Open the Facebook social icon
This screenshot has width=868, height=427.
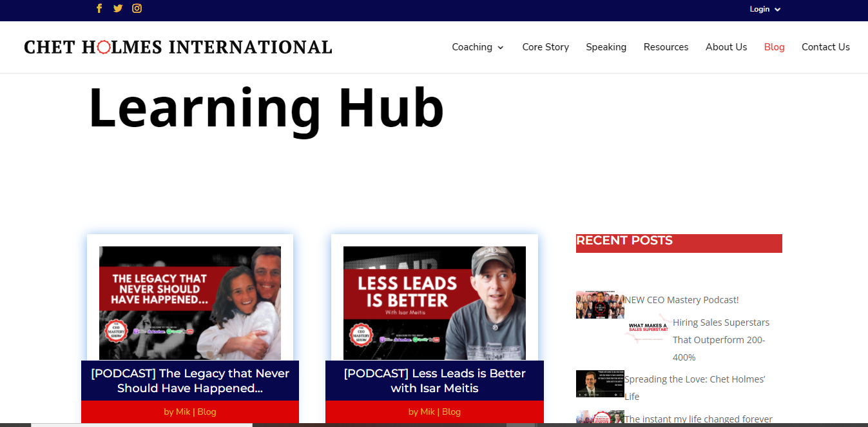tap(99, 8)
